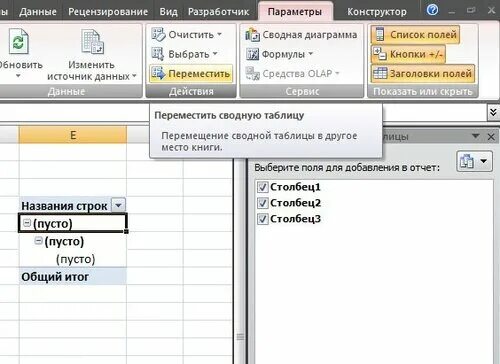The image size is (500, 364).
Task: Click the +/- Buttons (Кнопки +/-) icon
Action: tap(380, 54)
